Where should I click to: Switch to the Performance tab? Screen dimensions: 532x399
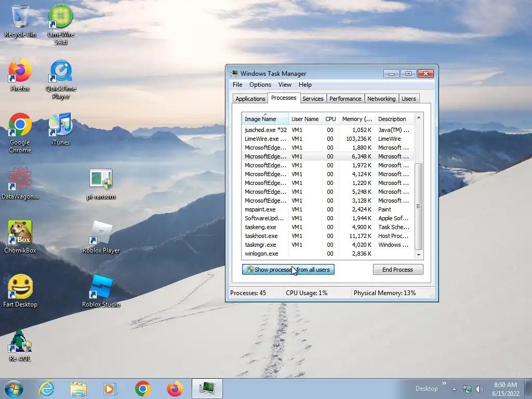point(345,99)
